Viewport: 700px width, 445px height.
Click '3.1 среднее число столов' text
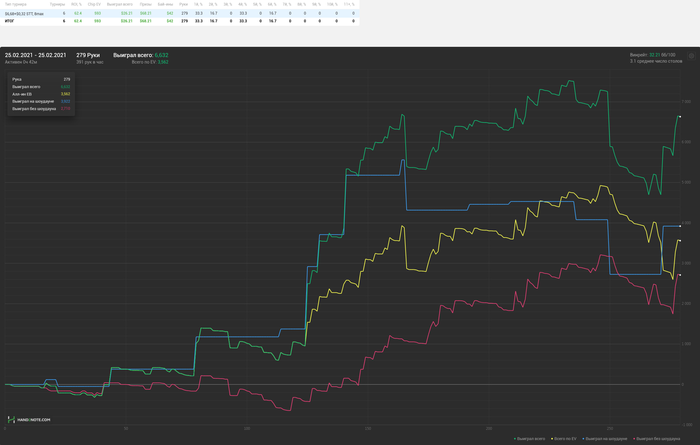tap(656, 61)
